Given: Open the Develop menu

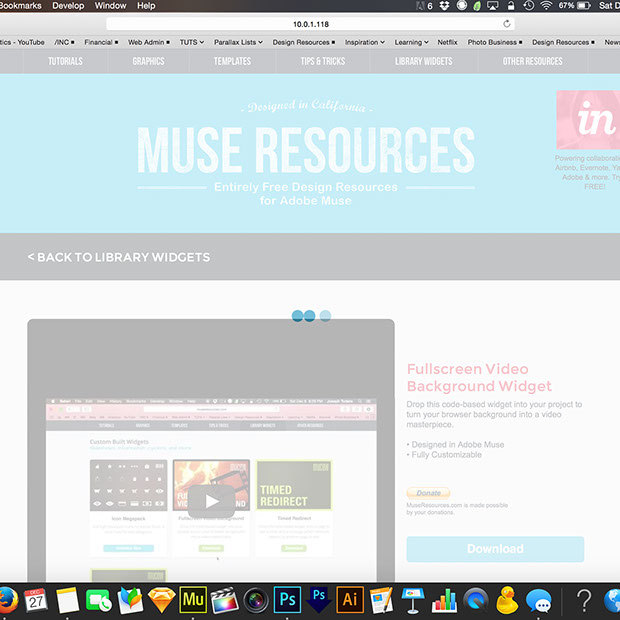Looking at the screenshot, I should pos(68,6).
